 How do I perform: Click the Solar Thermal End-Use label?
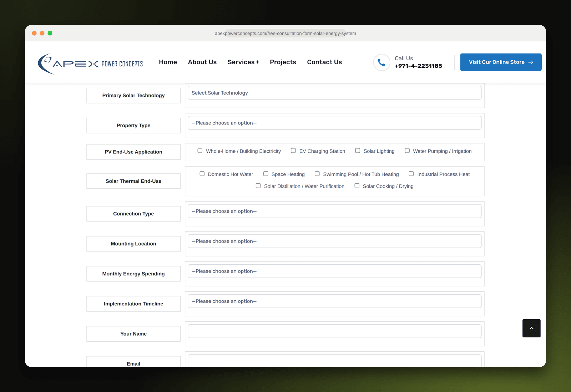click(133, 181)
